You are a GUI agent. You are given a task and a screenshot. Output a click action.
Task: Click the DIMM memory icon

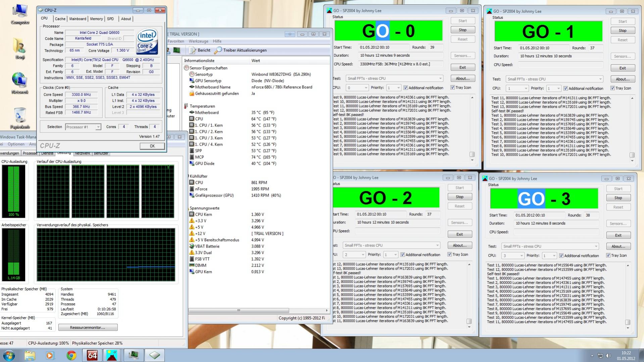pyautogui.click(x=192, y=265)
